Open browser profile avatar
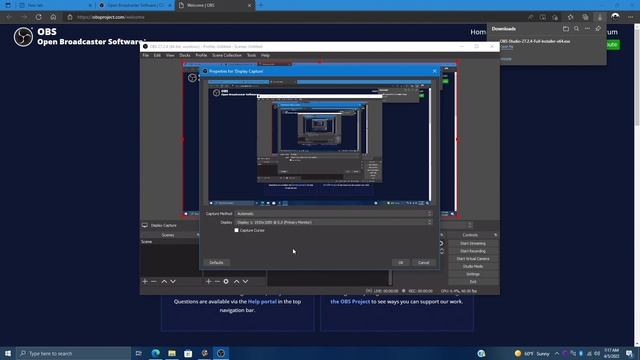Image resolution: width=640 pixels, height=360 pixels. click(x=615, y=17)
